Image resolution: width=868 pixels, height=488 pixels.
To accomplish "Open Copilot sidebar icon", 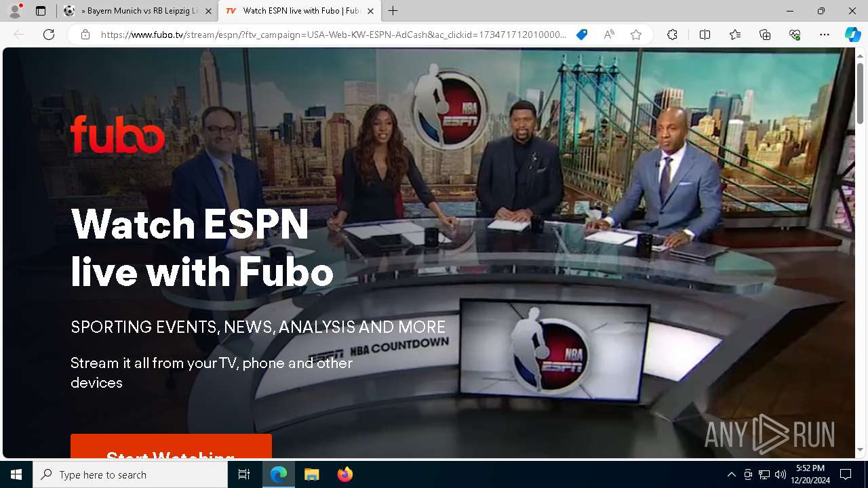I will 852,35.
